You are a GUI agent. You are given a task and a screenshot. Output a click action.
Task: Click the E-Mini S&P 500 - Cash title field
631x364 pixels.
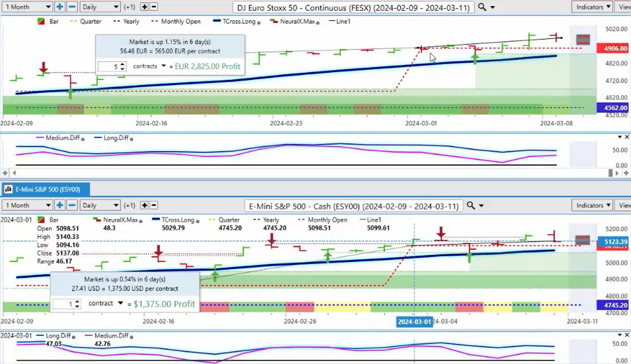(354, 205)
